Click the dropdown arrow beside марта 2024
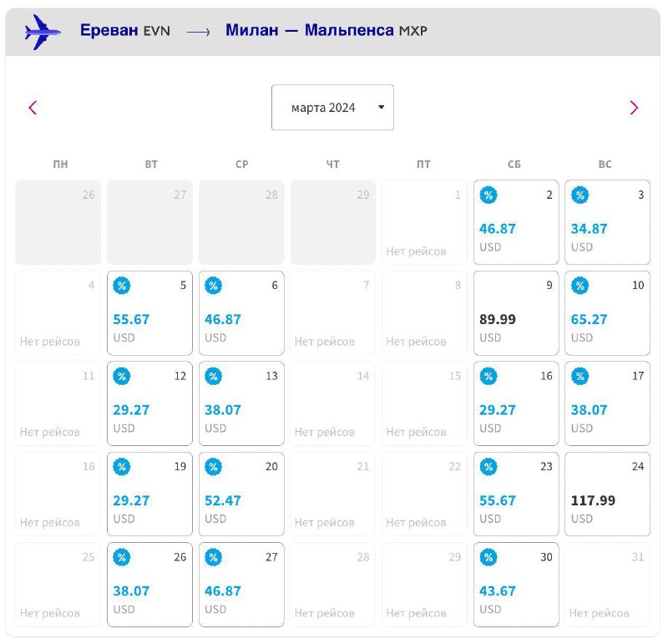This screenshot has height=644, width=668. 382,107
